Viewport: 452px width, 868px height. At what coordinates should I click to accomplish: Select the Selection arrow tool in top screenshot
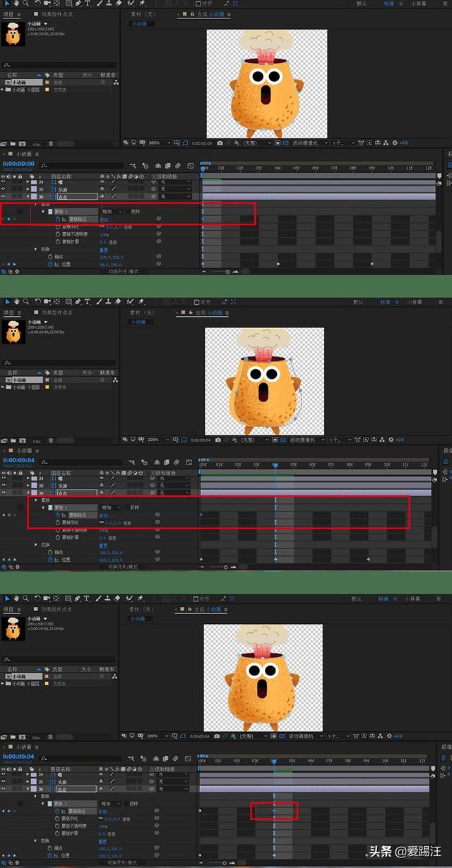[x=7, y=4]
